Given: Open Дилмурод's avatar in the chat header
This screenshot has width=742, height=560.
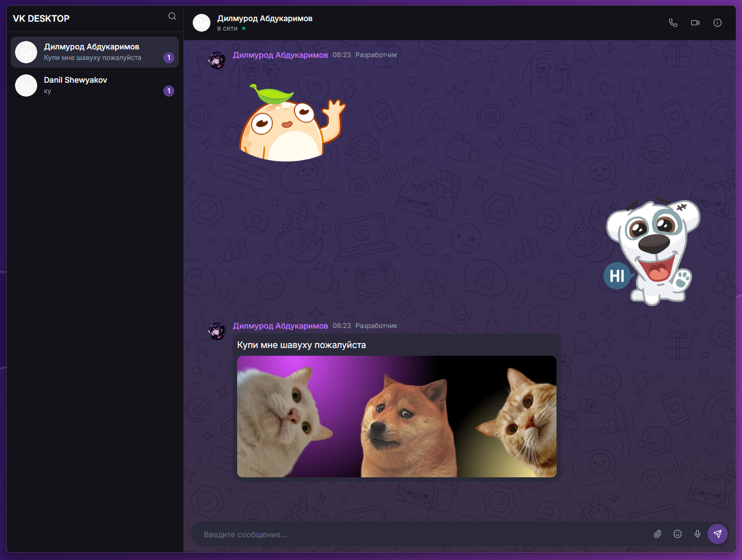Looking at the screenshot, I should click(201, 23).
